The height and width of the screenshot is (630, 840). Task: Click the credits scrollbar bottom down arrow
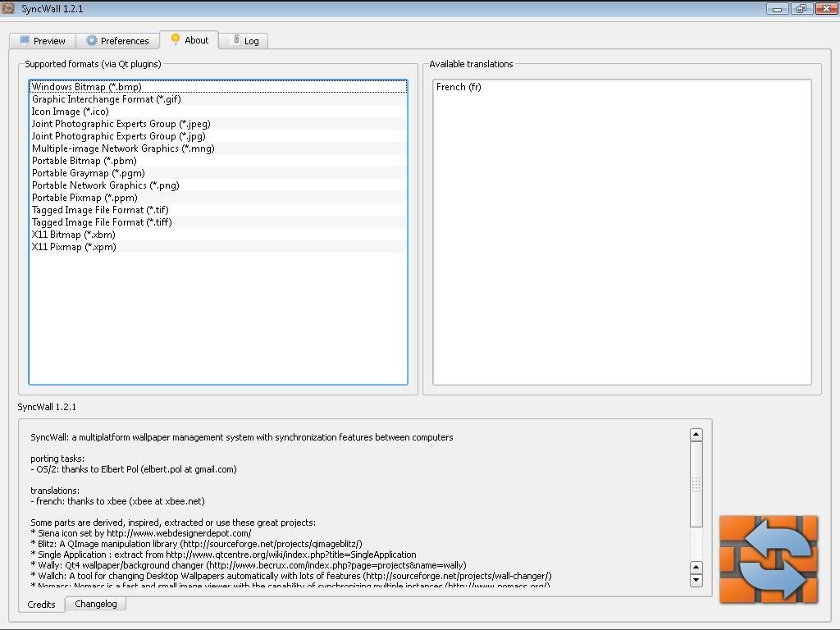coord(696,580)
